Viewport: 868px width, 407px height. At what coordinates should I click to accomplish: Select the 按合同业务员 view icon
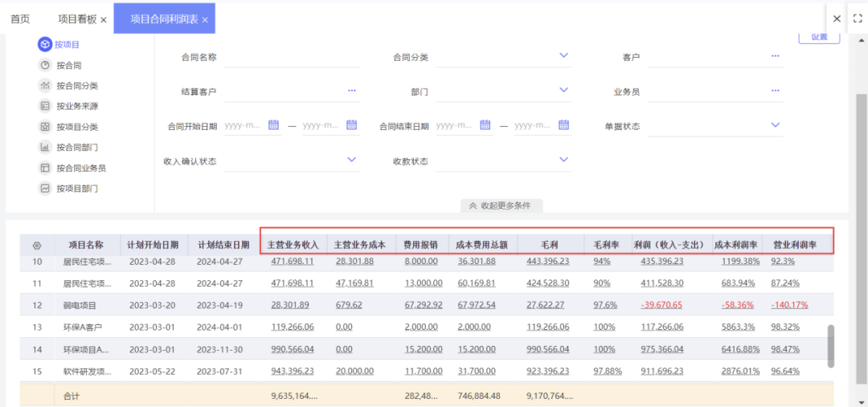pos(45,168)
